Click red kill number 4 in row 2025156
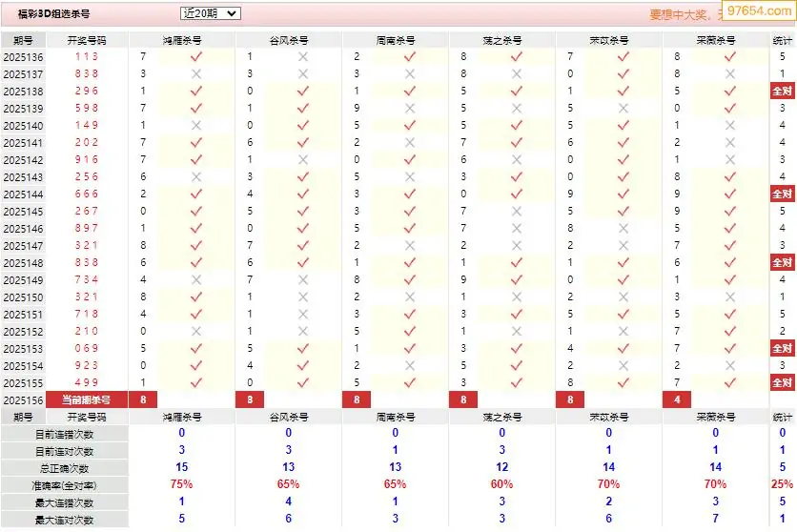 point(677,399)
